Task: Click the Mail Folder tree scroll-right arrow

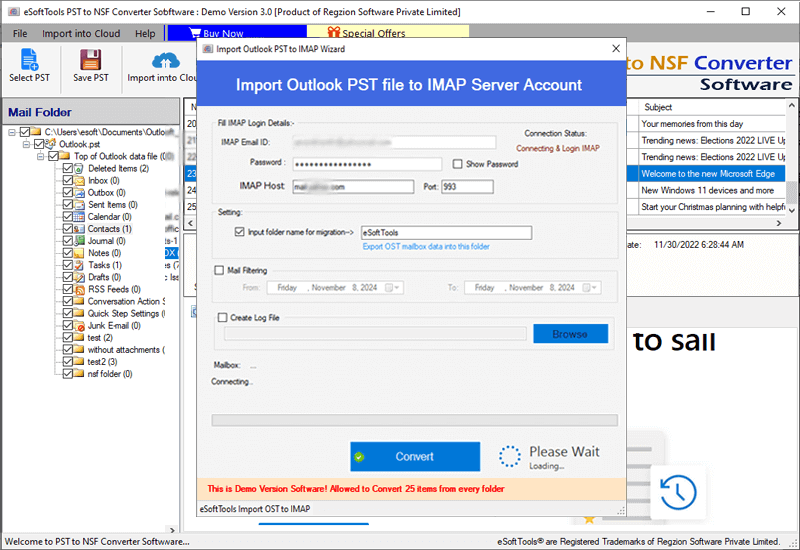Action: click(x=172, y=530)
